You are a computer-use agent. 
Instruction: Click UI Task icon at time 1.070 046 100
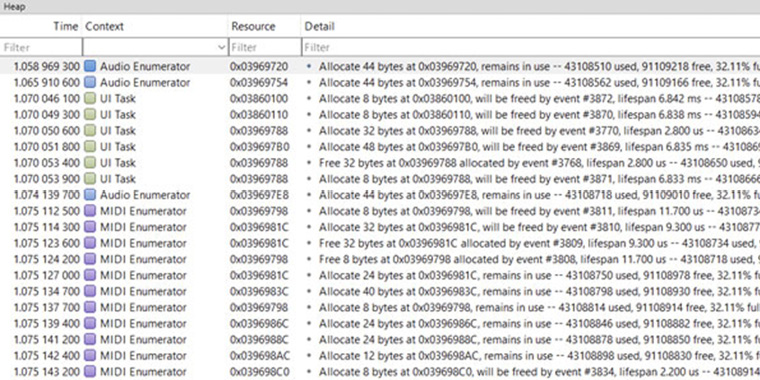[90, 98]
